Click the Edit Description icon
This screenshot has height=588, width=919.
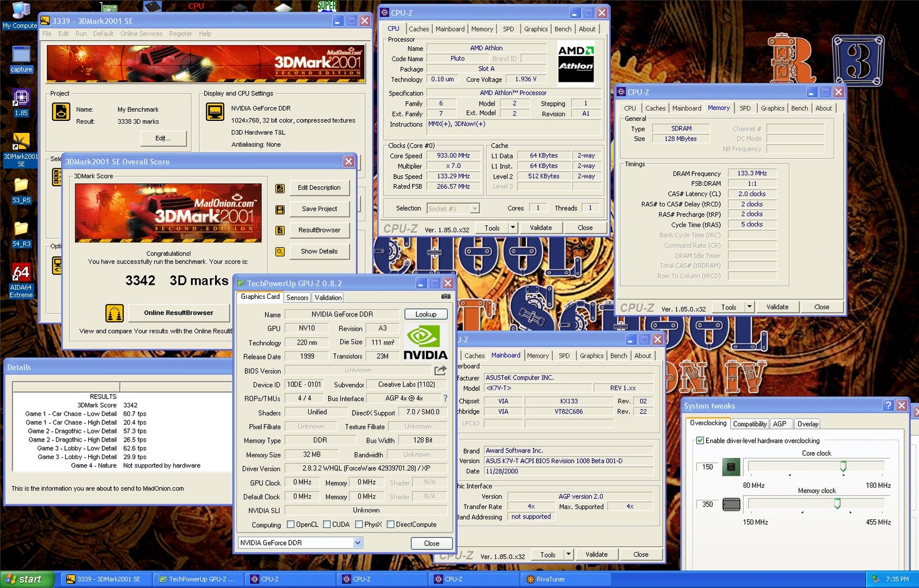point(280,188)
